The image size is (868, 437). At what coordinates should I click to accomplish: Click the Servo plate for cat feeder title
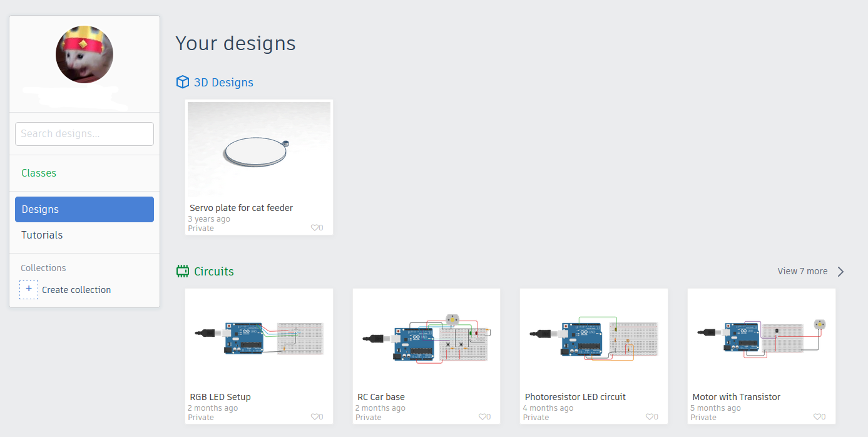click(241, 208)
